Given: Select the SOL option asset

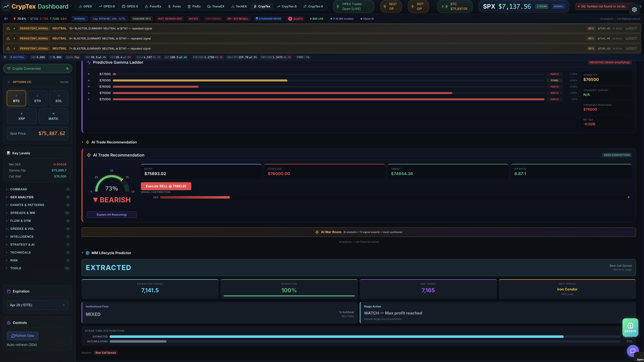Looking at the screenshot, I should click(59, 98).
